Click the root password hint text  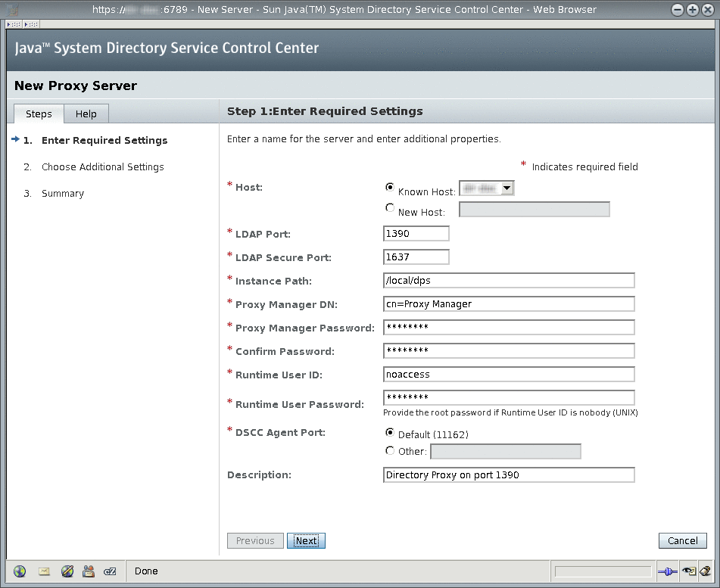click(510, 412)
